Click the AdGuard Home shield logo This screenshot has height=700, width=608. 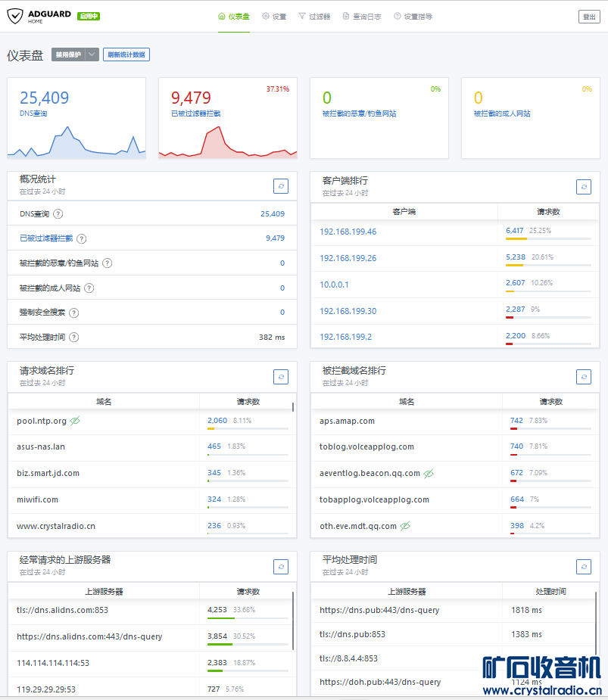click(x=14, y=16)
